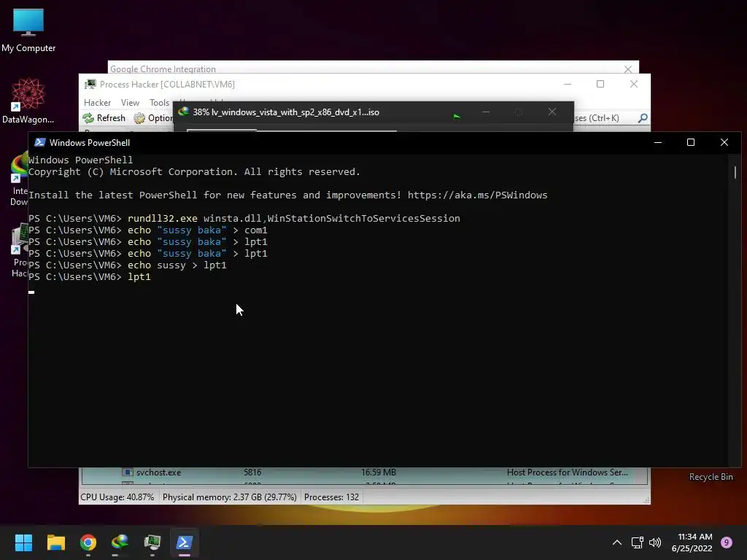747x560 pixels.
Task: Click the Refresh icon in Process Hacker
Action: (x=88, y=118)
